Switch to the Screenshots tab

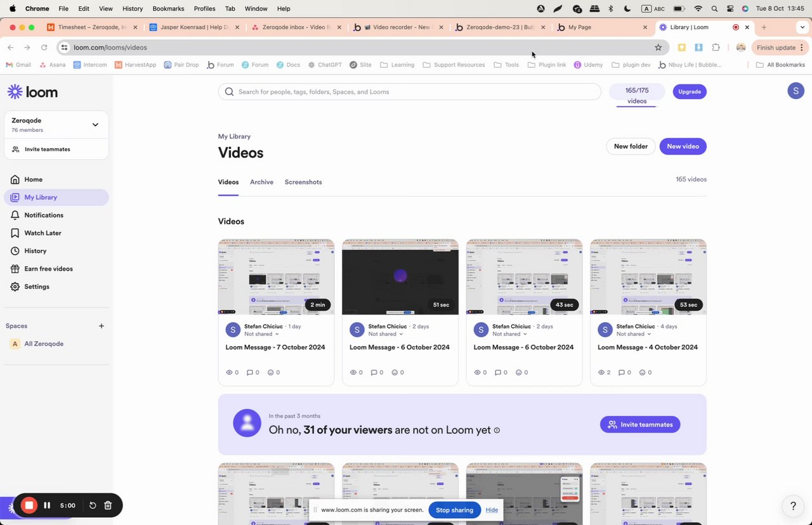pyautogui.click(x=303, y=182)
